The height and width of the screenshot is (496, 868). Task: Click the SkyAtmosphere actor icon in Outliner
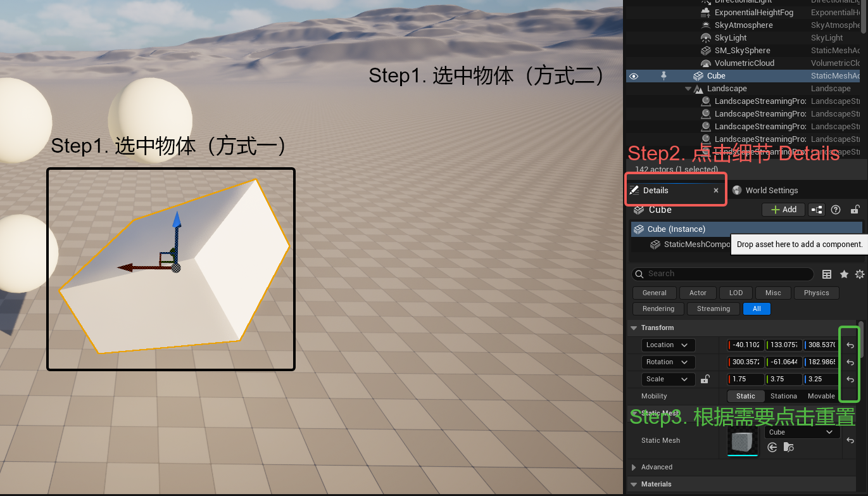pyautogui.click(x=706, y=25)
